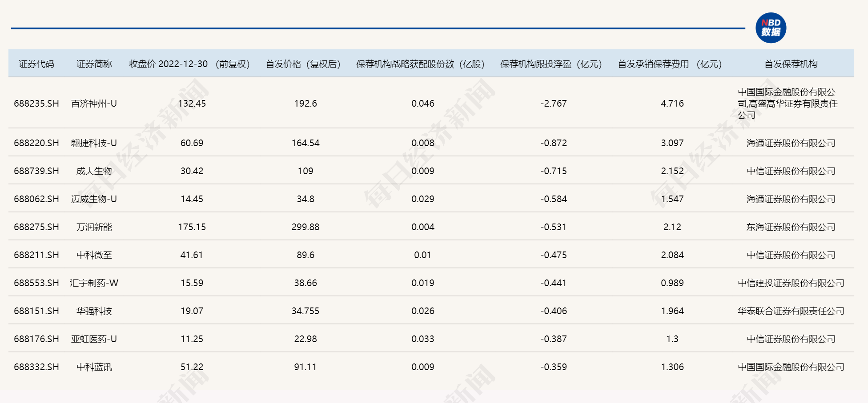Click underwriting fee 4.716
Viewport: 868px width, 403px height.
pos(672,104)
